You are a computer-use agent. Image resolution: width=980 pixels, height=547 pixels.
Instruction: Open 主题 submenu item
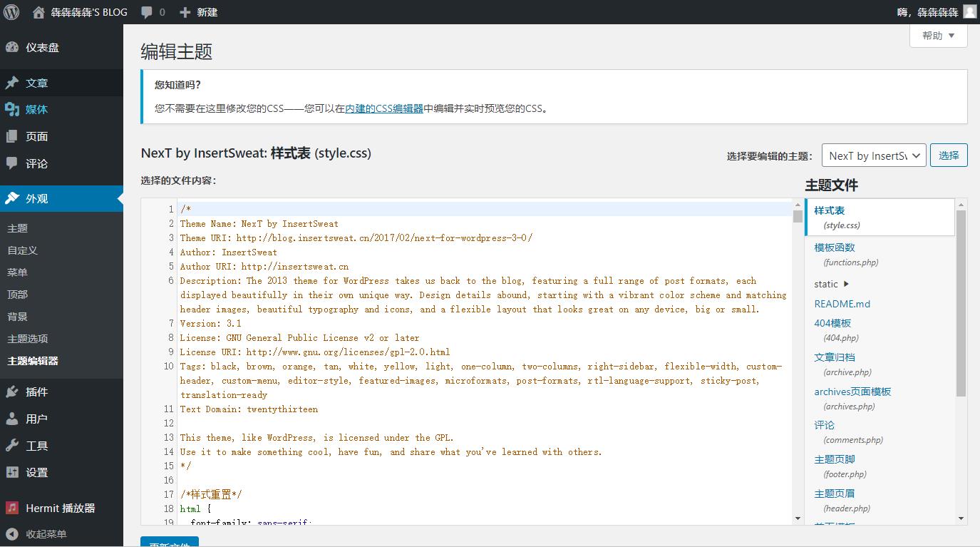click(x=18, y=228)
